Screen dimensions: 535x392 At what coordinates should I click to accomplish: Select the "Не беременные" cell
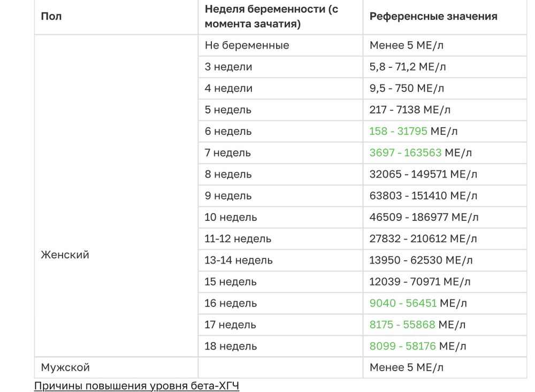(247, 45)
